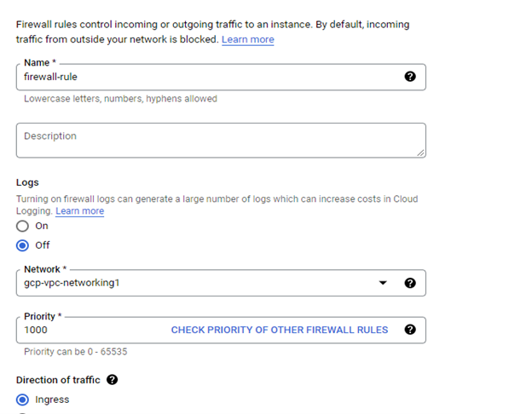Click into the Description text area
This screenshot has height=414, width=532.
click(x=221, y=141)
